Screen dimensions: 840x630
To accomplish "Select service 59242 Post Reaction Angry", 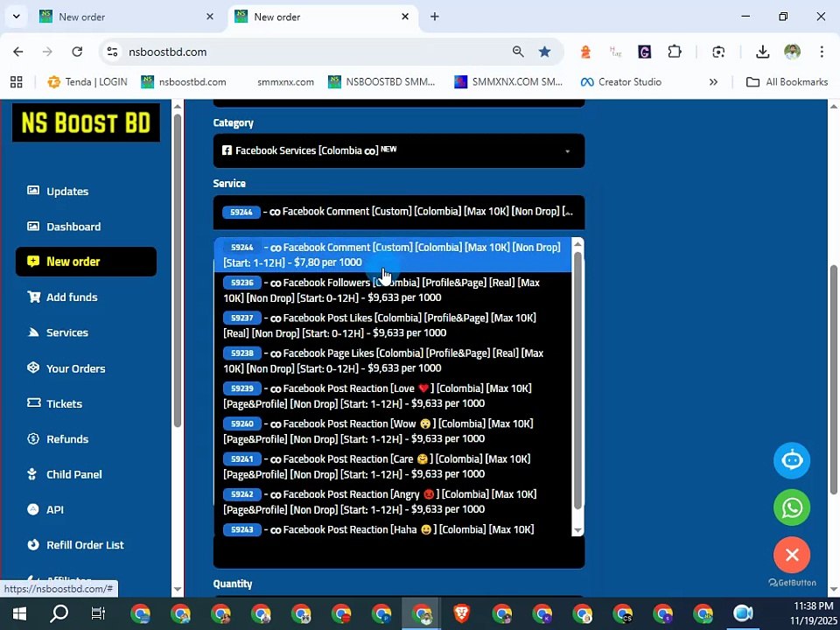I will click(393, 502).
